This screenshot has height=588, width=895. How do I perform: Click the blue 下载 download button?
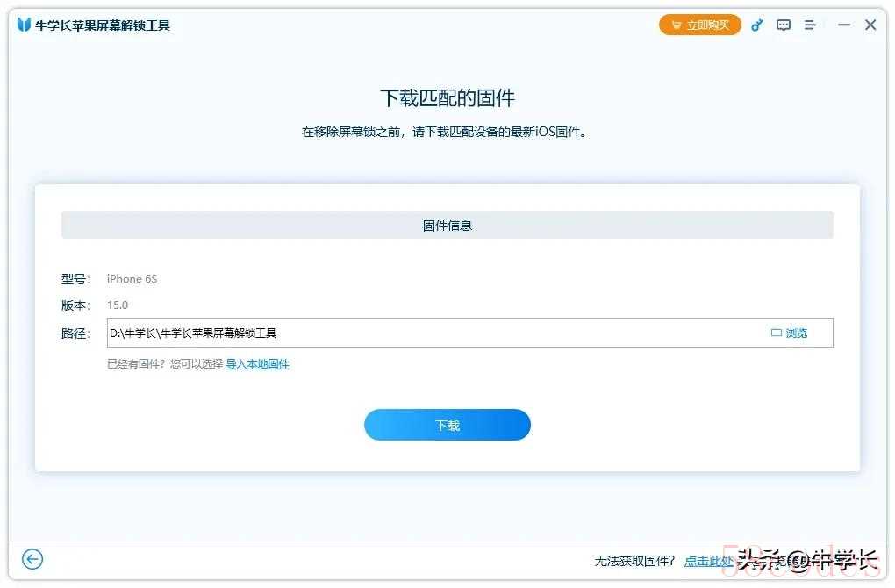[447, 425]
